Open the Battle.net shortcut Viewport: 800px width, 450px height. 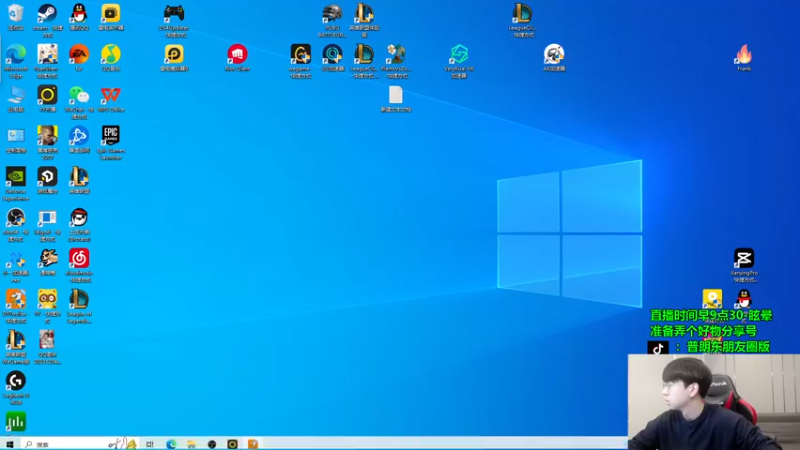click(x=79, y=136)
